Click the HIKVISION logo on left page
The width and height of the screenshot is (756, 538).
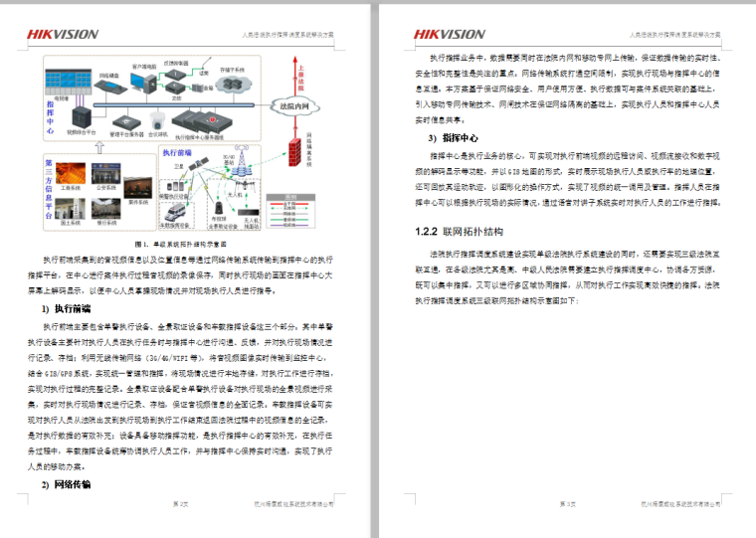coord(62,34)
